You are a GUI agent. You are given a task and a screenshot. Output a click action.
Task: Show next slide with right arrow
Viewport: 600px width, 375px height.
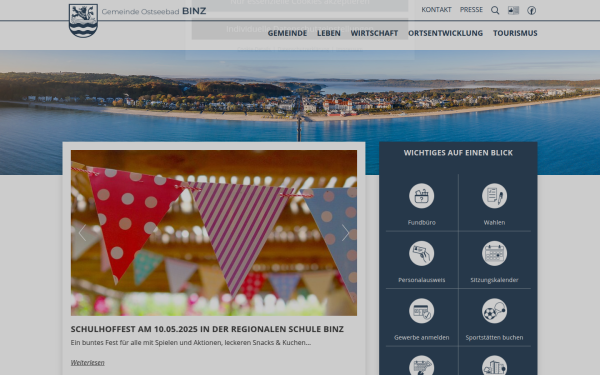(x=345, y=233)
